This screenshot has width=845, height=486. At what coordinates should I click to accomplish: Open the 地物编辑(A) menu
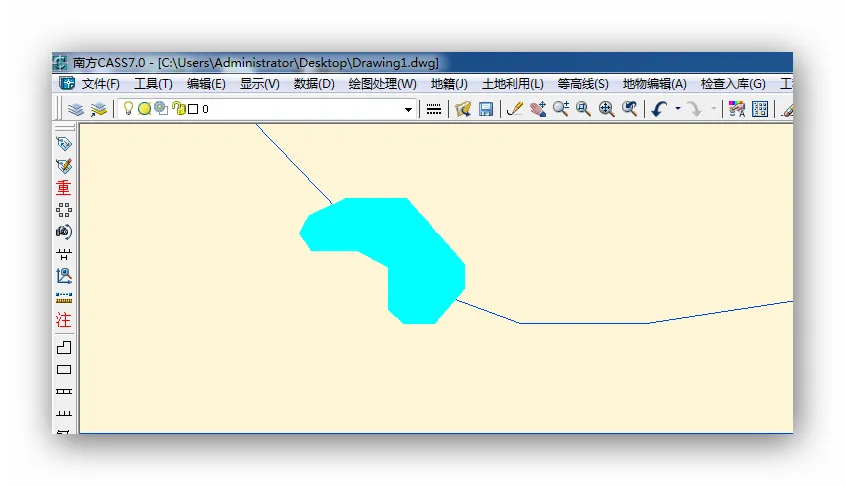654,84
